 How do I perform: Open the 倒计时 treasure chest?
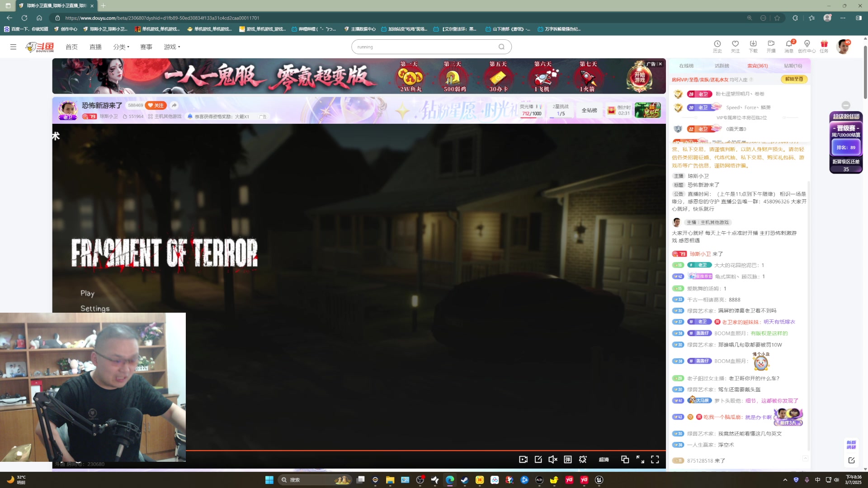[x=618, y=110]
